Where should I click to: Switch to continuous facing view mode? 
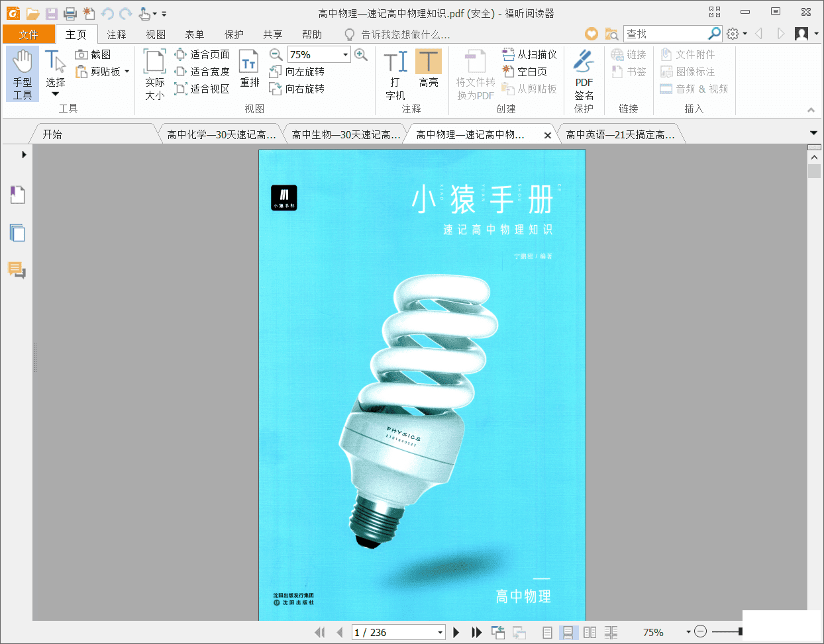[x=611, y=633]
